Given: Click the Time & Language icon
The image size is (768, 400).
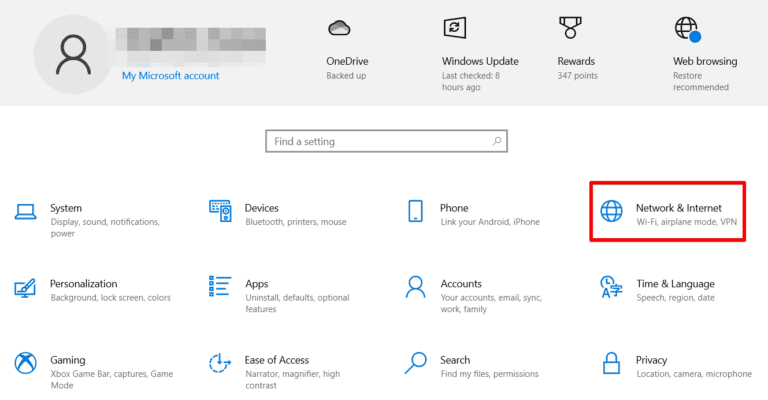Looking at the screenshot, I should tap(611, 287).
